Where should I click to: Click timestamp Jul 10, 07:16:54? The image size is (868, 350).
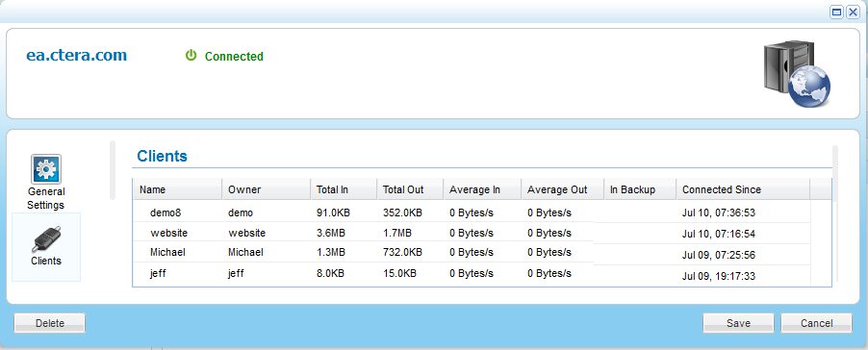(719, 234)
